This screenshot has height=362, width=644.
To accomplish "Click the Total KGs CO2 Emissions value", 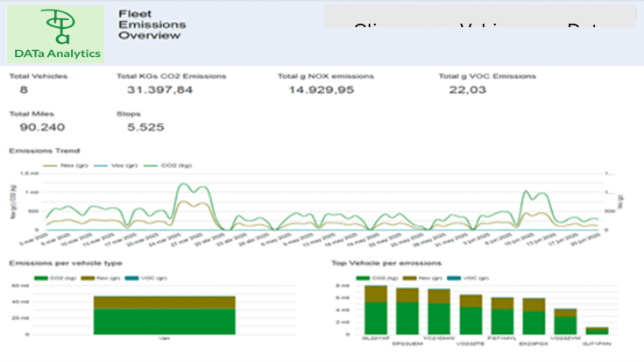I will 159,89.
